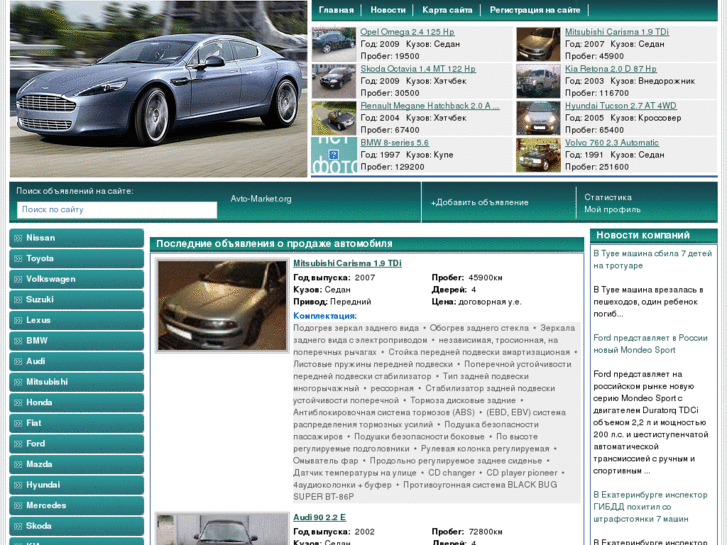Select Hyundai in the brand sidebar

point(77,485)
